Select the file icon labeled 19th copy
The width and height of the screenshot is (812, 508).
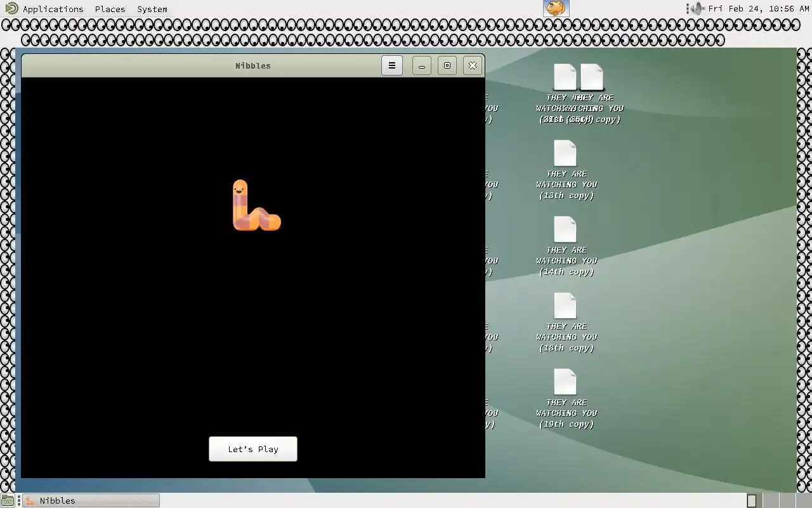click(x=565, y=382)
